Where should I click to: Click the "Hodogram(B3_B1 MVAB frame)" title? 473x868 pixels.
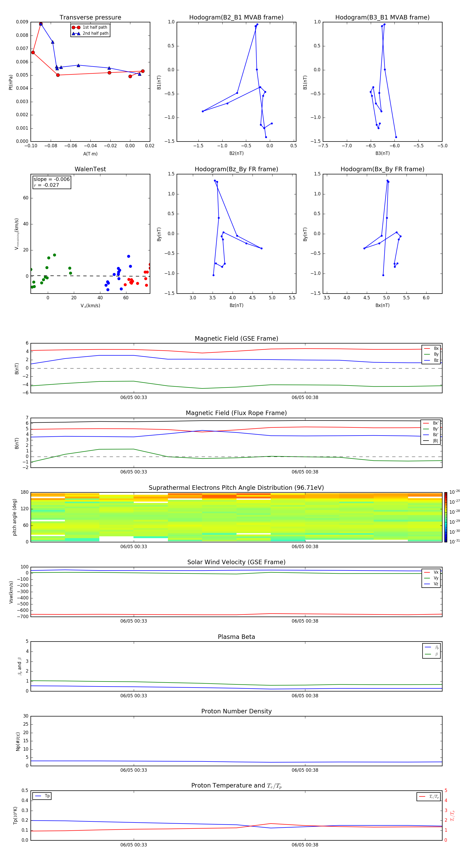(382, 17)
